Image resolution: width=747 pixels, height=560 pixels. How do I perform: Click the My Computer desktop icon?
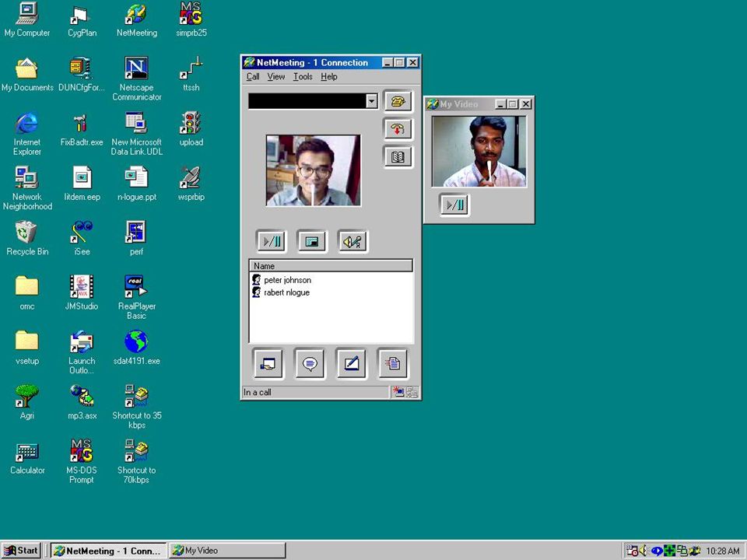point(27,20)
